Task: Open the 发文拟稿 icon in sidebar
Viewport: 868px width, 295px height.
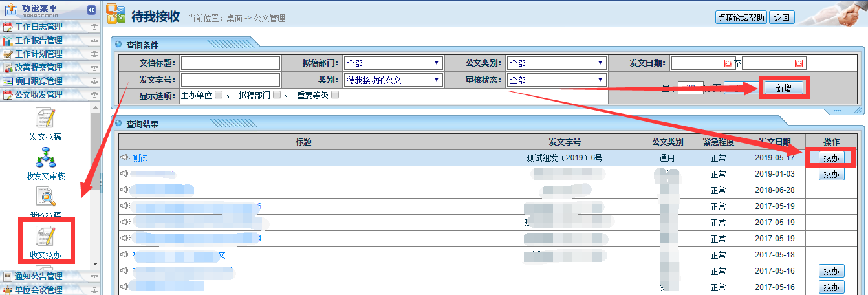Action: coord(46,119)
